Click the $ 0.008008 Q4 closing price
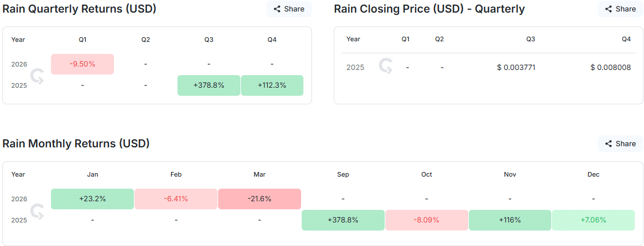Viewport: 644px width, 246px height. click(x=610, y=68)
